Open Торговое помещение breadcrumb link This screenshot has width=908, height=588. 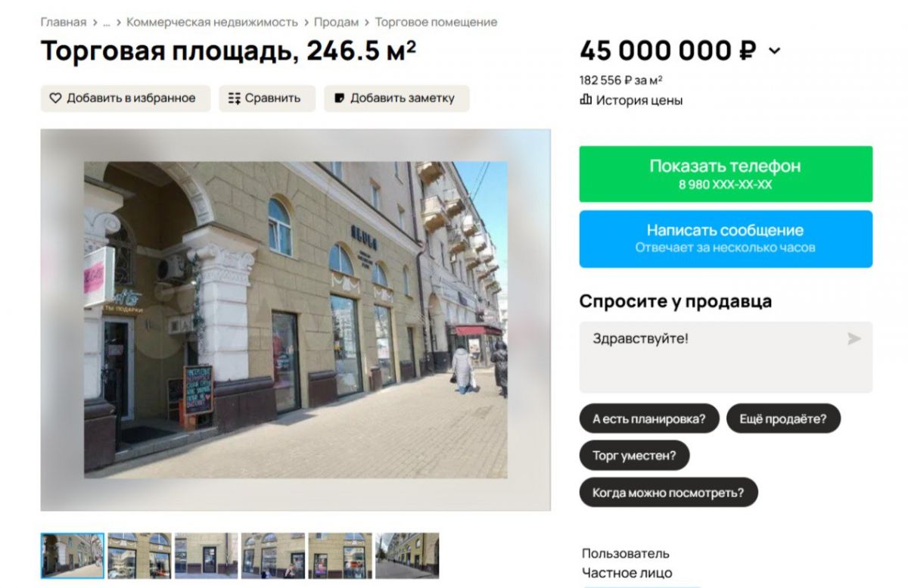coord(436,23)
